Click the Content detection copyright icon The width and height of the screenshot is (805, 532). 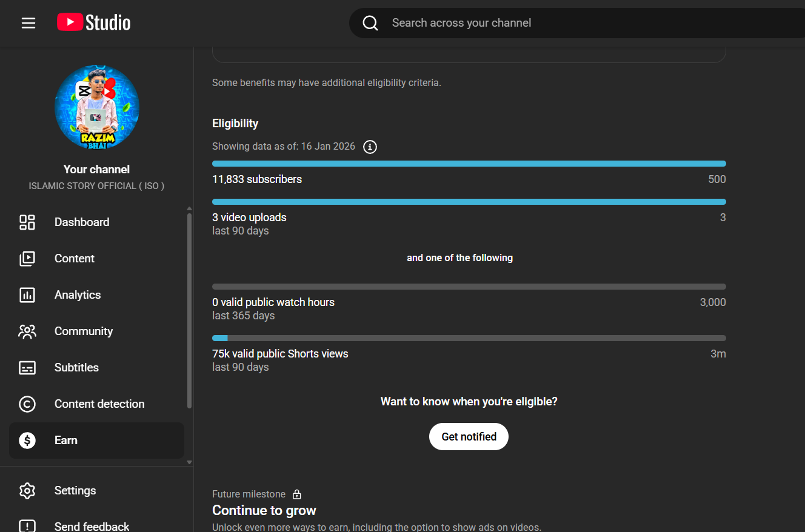(27, 404)
